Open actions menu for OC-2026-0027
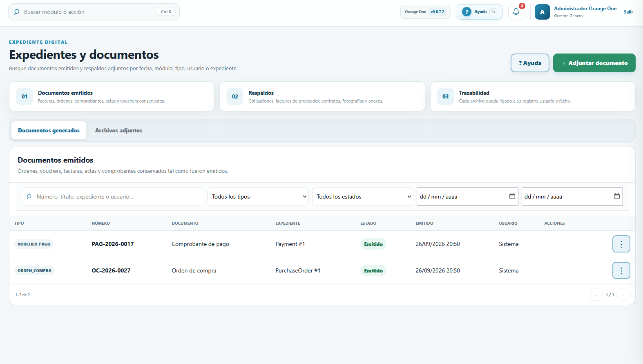The width and height of the screenshot is (643, 364). click(621, 270)
